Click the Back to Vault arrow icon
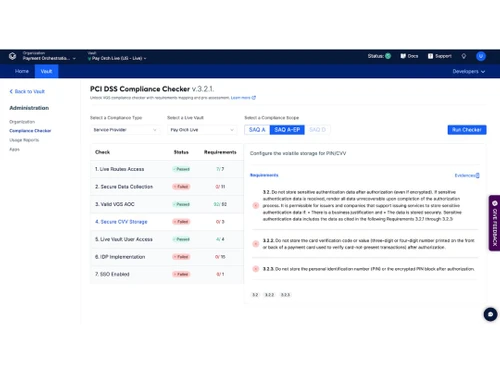The height and width of the screenshot is (375, 500). 11,91
